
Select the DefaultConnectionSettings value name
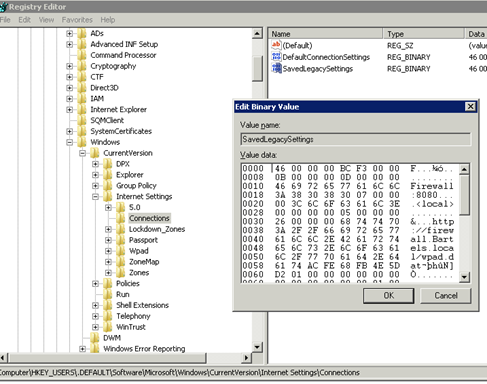coord(326,57)
